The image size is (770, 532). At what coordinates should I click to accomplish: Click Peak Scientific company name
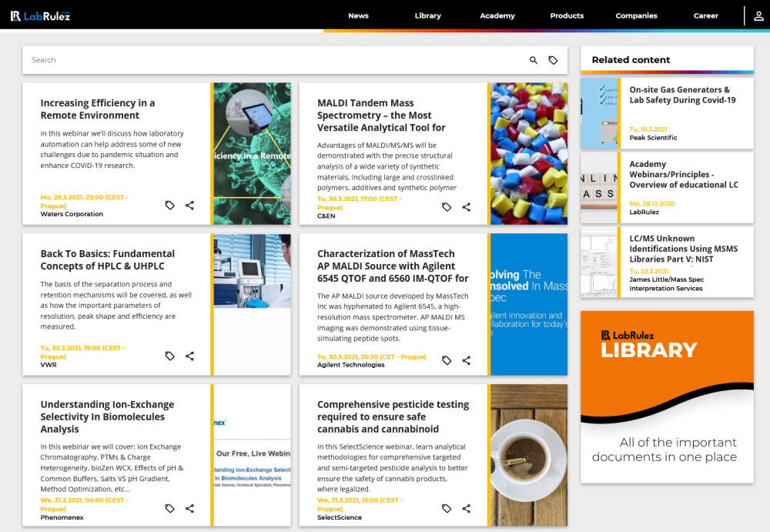coord(653,138)
